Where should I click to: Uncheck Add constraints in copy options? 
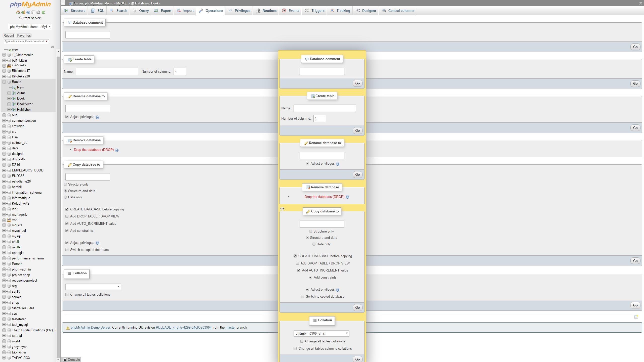[x=310, y=277]
